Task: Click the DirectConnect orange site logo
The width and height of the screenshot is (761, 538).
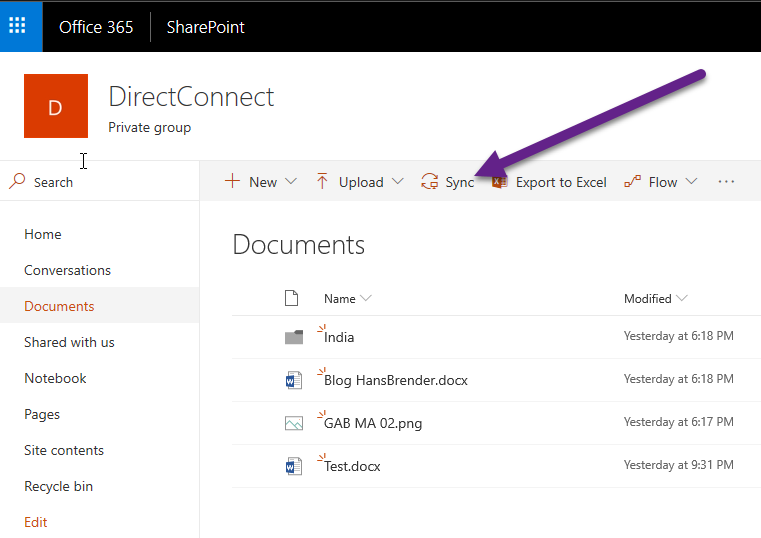Action: (x=55, y=106)
